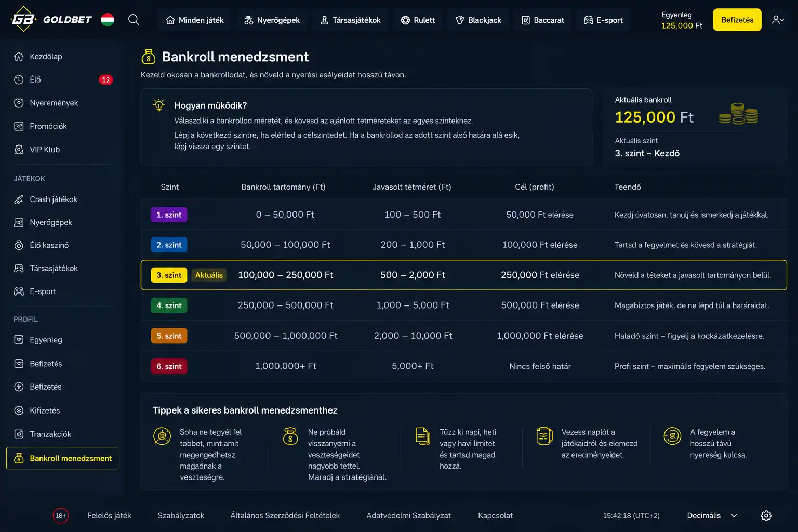Click the 15:42:18 (UTC+2) clock text
The width and height of the screenshot is (798, 532).
631,515
